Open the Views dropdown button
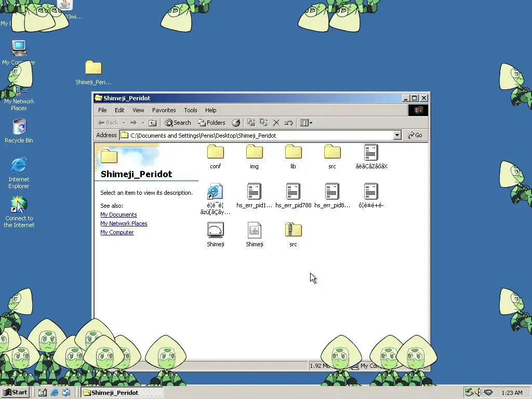Screen dimensions: 532x399 pos(306,123)
